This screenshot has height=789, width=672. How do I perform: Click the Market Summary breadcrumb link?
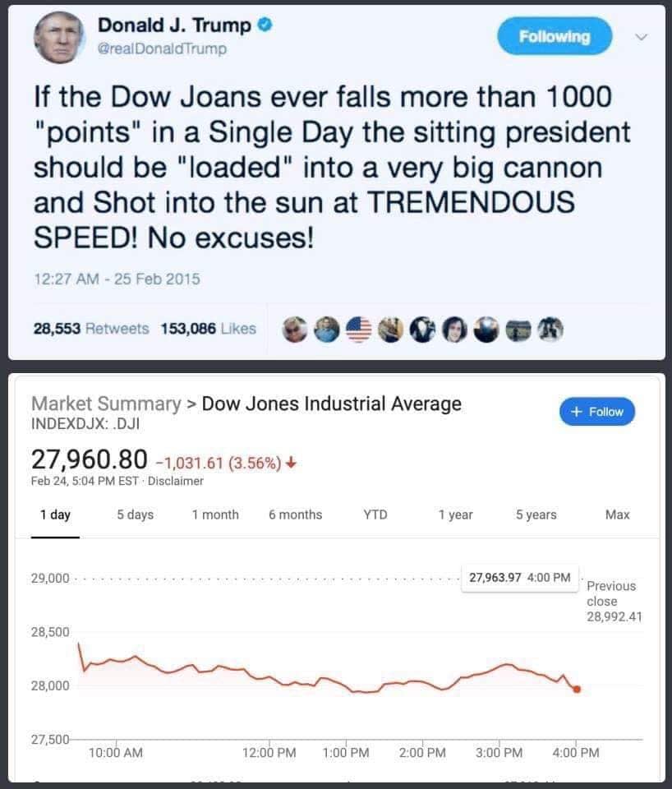tap(105, 404)
